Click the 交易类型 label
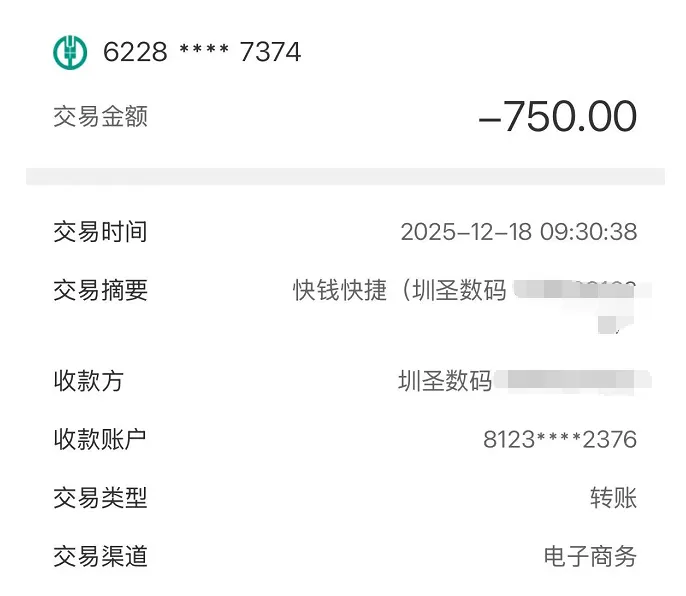Image resolution: width=686 pixels, height=596 pixels. 100,497
